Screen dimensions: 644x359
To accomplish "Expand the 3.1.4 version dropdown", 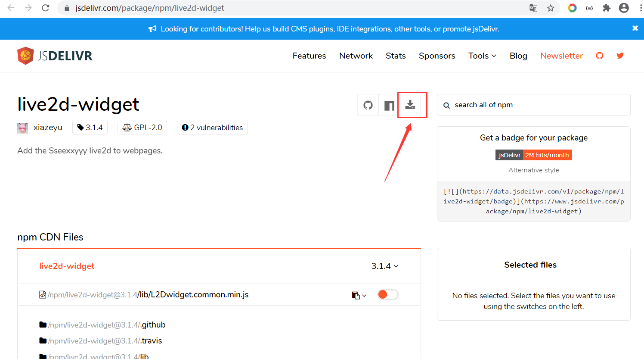I will (385, 266).
